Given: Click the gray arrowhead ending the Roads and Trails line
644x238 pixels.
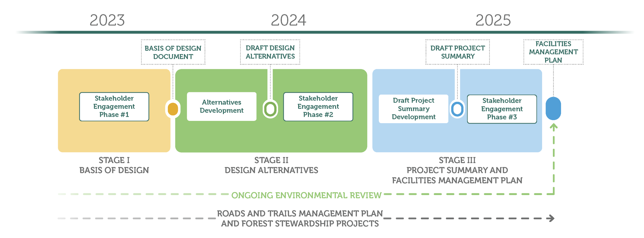Looking at the screenshot, I should pos(551,218).
